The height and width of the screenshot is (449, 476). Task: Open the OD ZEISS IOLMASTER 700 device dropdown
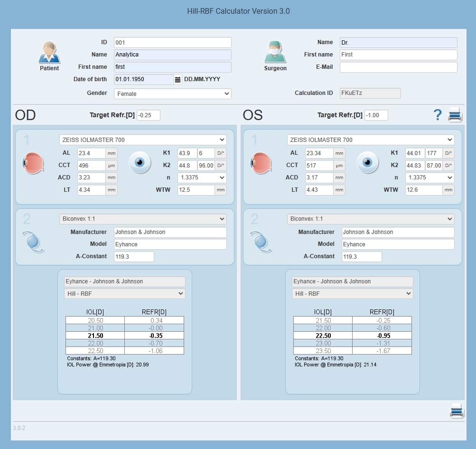(x=143, y=140)
